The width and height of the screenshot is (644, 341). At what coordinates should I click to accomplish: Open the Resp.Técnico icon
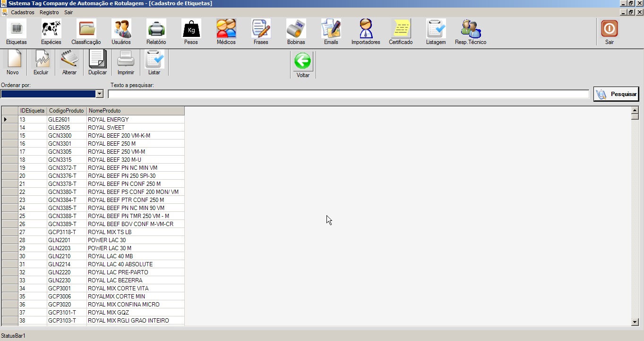tap(471, 29)
